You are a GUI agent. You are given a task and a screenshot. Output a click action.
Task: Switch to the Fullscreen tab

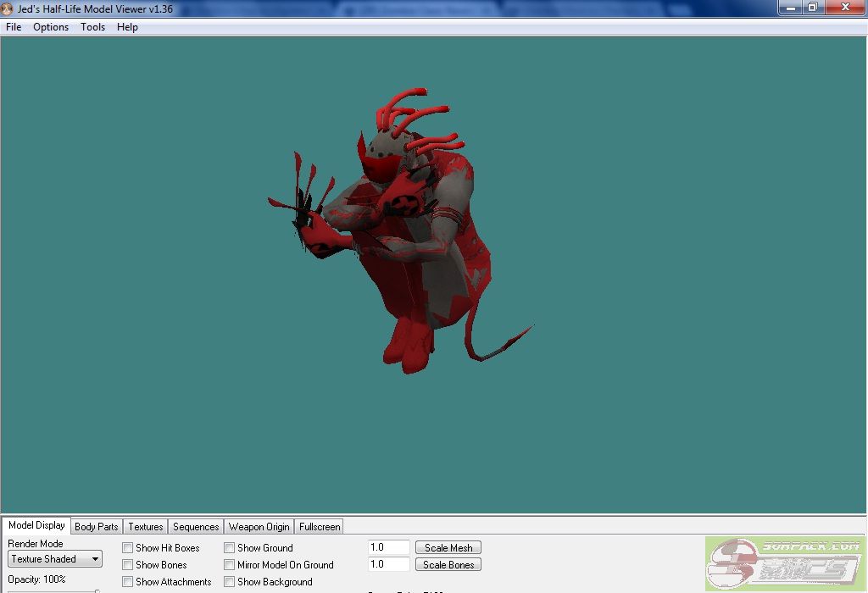(x=320, y=527)
